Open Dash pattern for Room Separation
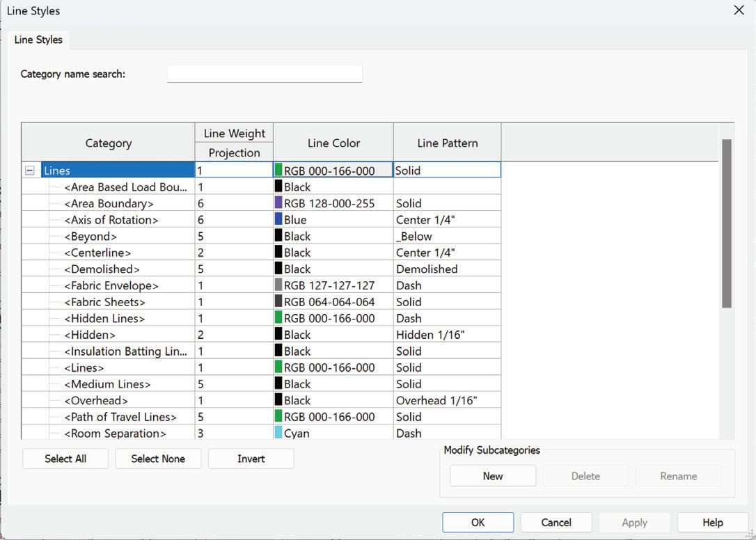This screenshot has height=540, width=756. pos(447,432)
